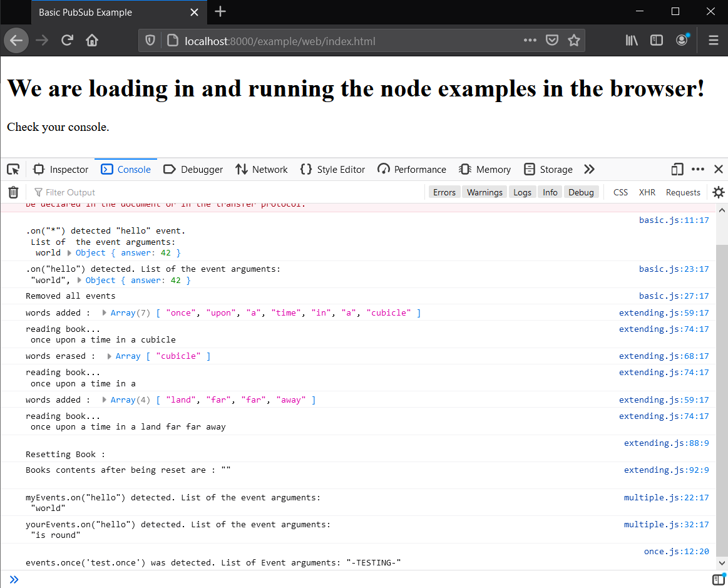728x588 pixels.
Task: Expand Object after 'world' in wildcard log
Action: [69, 253]
